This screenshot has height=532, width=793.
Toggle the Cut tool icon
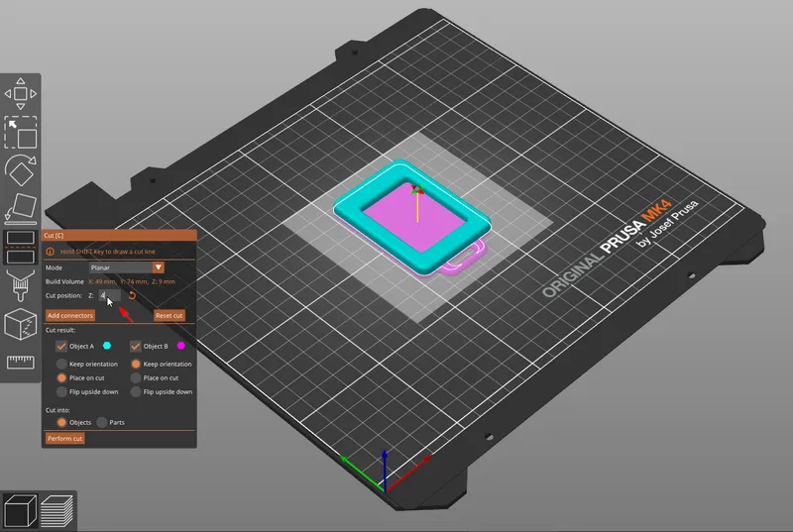click(20, 247)
